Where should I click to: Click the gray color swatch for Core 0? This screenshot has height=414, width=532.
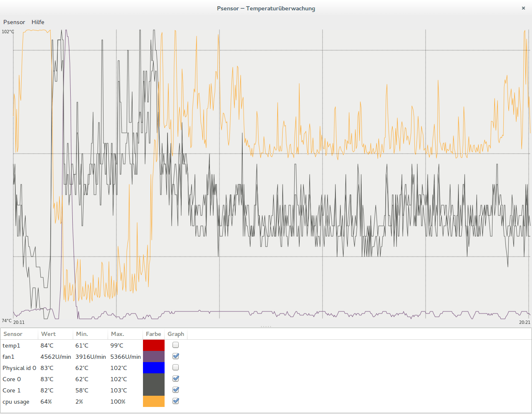point(154,379)
